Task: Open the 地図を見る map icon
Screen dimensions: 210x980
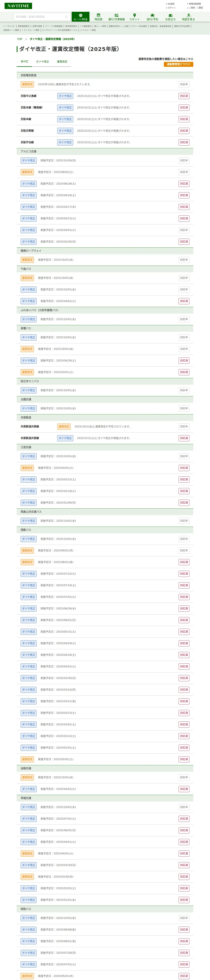Action: 188,17
